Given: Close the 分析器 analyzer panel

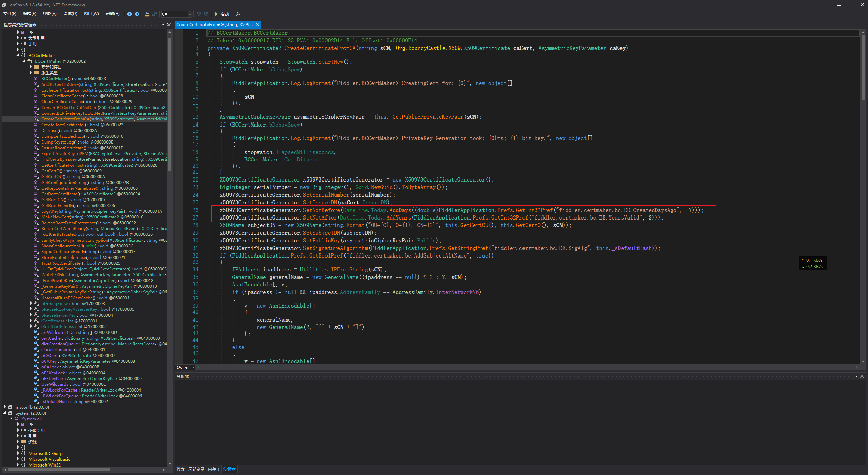Looking at the screenshot, I should [x=862, y=376].
